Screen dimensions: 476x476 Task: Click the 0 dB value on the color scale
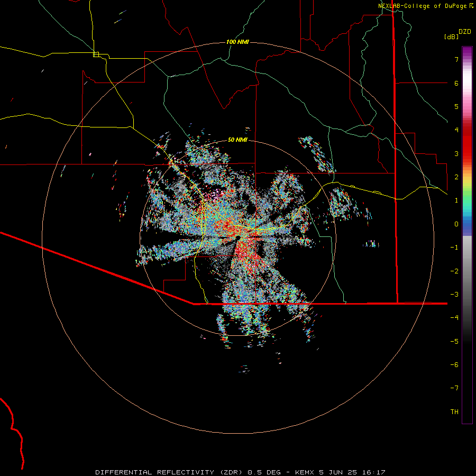[x=456, y=224]
